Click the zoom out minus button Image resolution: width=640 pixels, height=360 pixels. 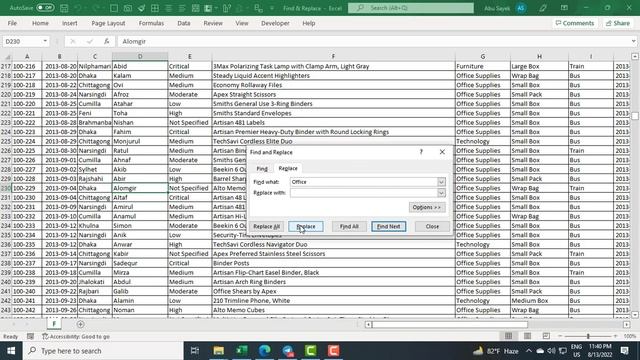pos(560,336)
